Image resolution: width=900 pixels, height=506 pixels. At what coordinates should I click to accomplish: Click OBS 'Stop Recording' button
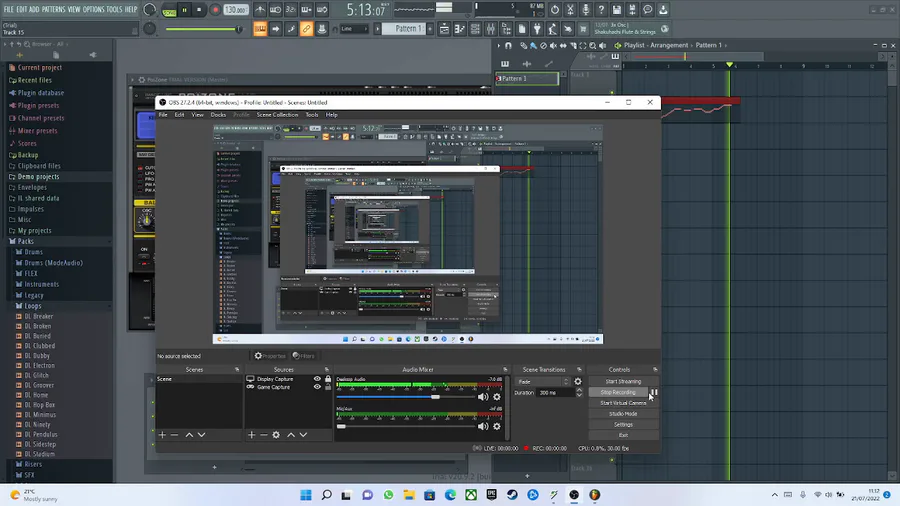tap(618, 392)
